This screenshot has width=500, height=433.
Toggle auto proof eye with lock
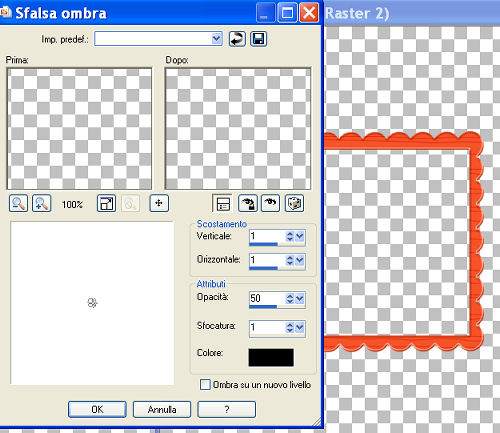tap(248, 203)
